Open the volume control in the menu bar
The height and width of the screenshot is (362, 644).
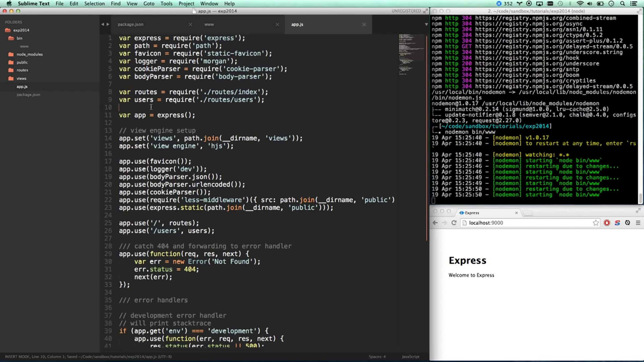590,3
